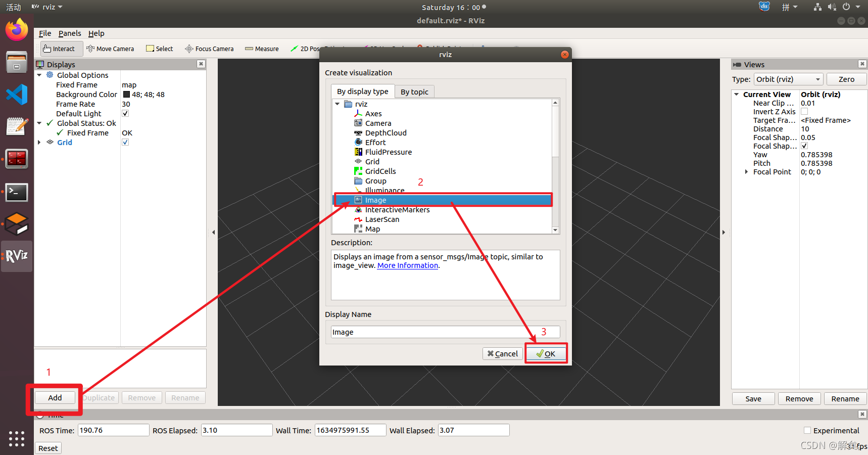This screenshot has width=868, height=455.
Task: Toggle the Default Light checkbox
Action: [125, 114]
